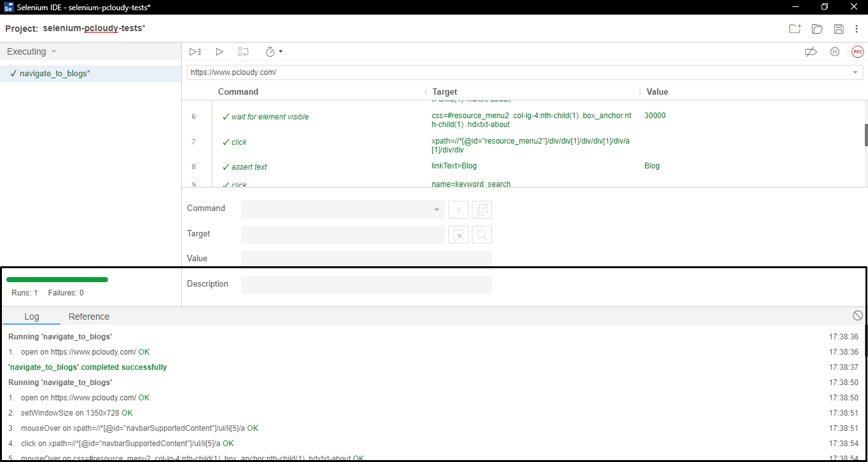Image resolution: width=868 pixels, height=462 pixels.
Task: Click Blog value in row 8
Action: click(652, 166)
